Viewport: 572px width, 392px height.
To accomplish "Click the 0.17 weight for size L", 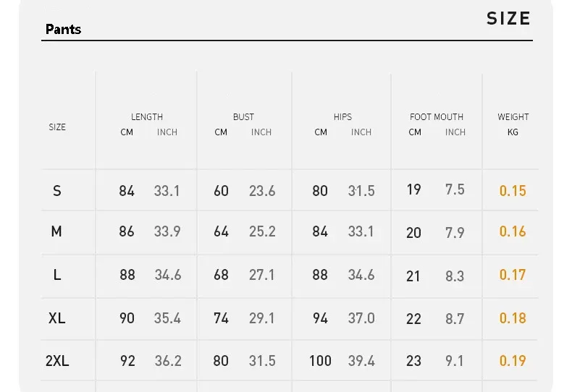I will click(513, 275).
